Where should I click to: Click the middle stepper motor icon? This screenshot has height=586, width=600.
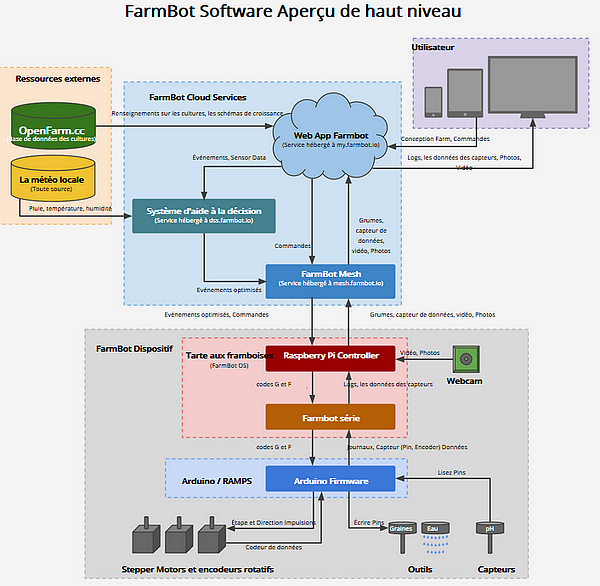click(x=179, y=535)
